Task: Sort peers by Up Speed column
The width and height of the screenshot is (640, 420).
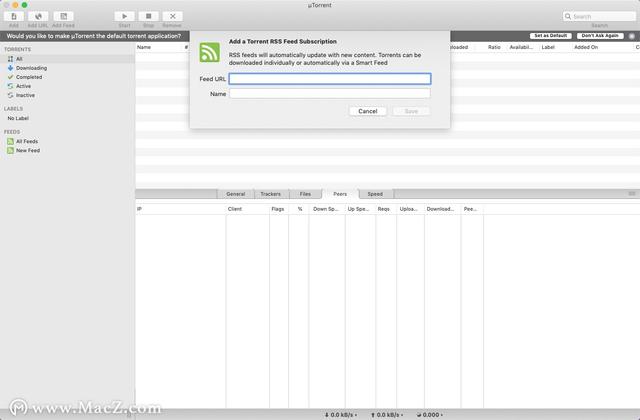Action: coord(360,209)
